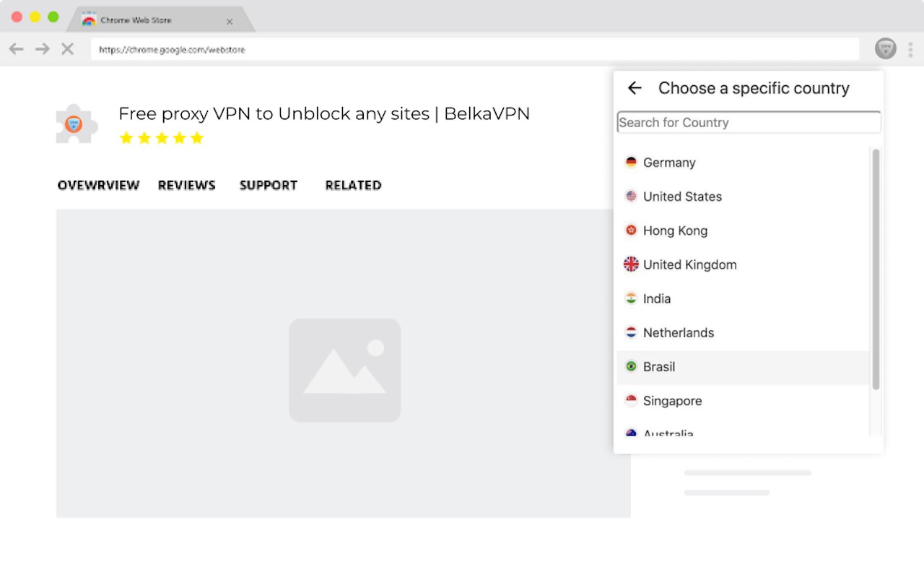Choose Singapore from country list

tap(672, 401)
